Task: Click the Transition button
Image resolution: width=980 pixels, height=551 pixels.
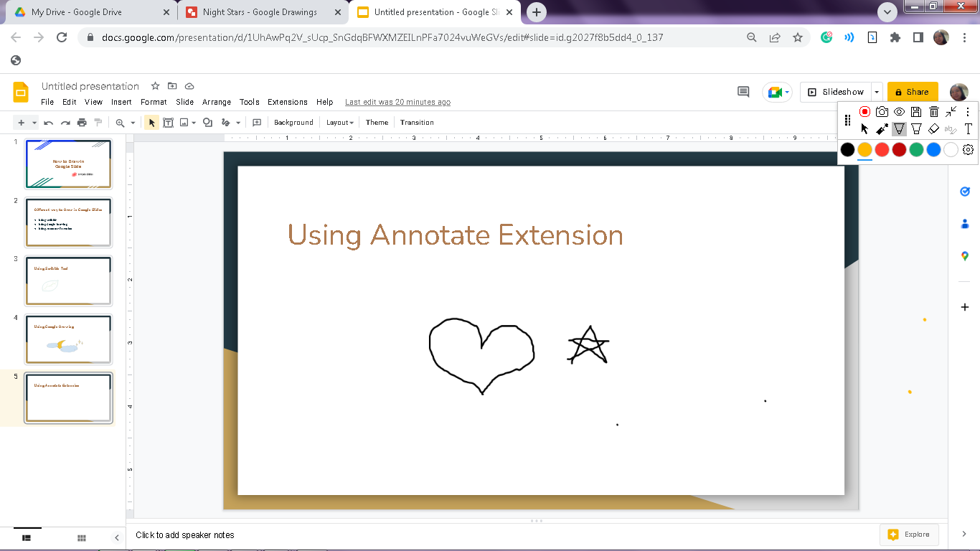Action: [417, 123]
